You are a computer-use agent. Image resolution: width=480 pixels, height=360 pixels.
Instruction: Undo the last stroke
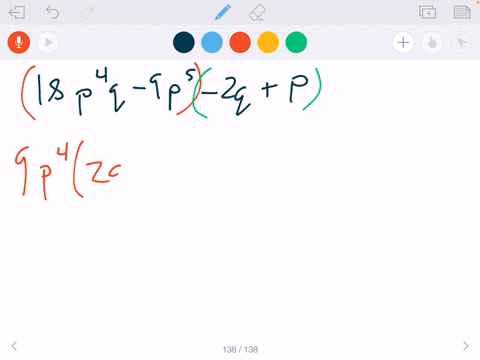[x=52, y=13]
